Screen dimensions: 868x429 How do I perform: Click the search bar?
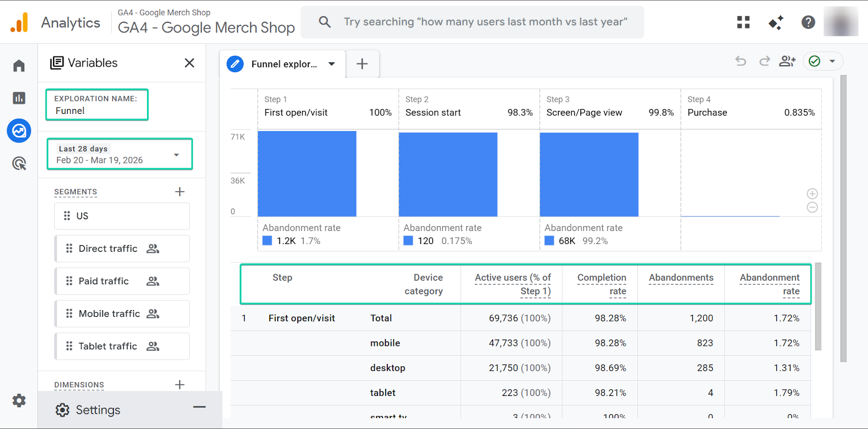472,22
